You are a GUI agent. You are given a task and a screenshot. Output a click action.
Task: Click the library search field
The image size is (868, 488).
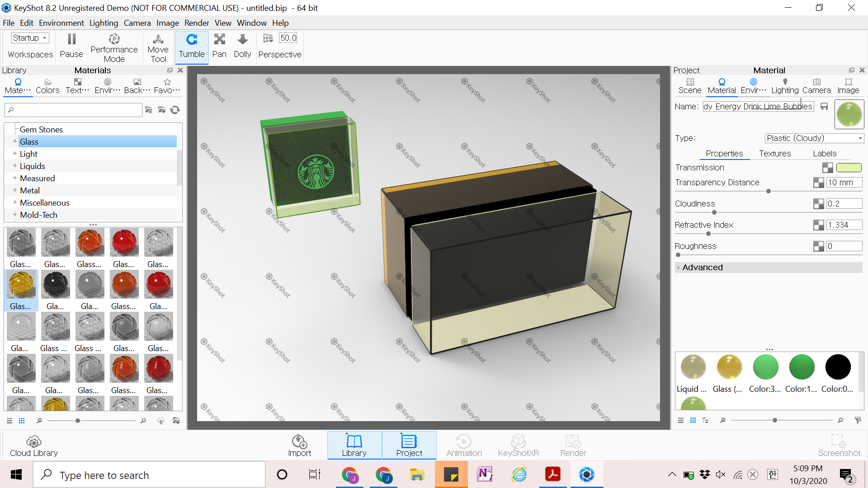pos(75,110)
